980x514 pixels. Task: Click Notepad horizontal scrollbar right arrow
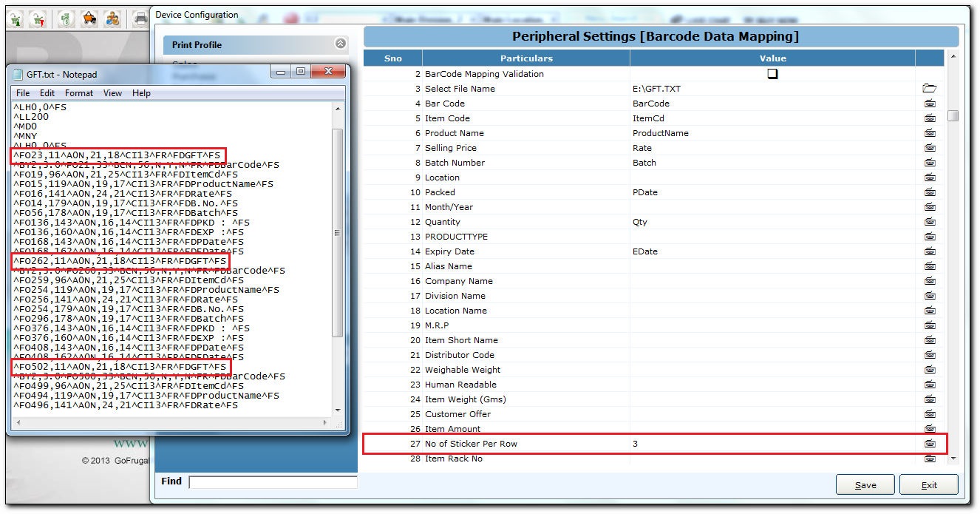point(325,422)
